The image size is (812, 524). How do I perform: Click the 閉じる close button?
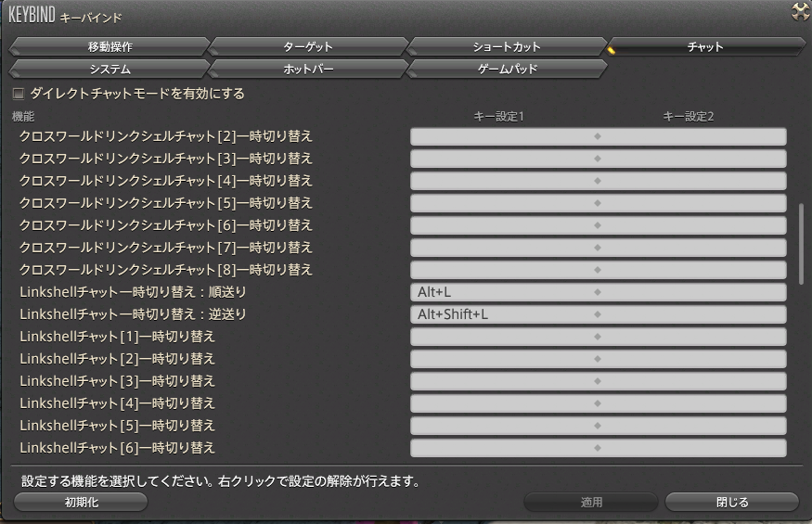tap(732, 502)
